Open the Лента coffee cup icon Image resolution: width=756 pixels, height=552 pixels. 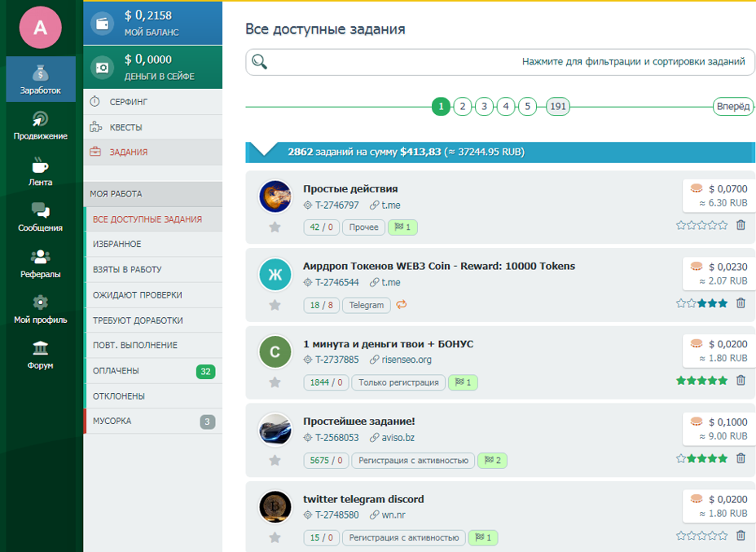click(x=41, y=165)
